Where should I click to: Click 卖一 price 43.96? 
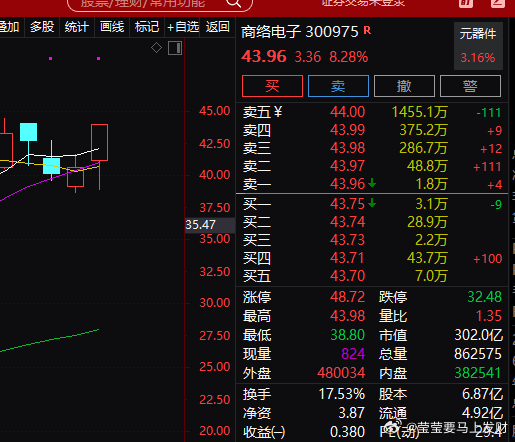(348, 184)
